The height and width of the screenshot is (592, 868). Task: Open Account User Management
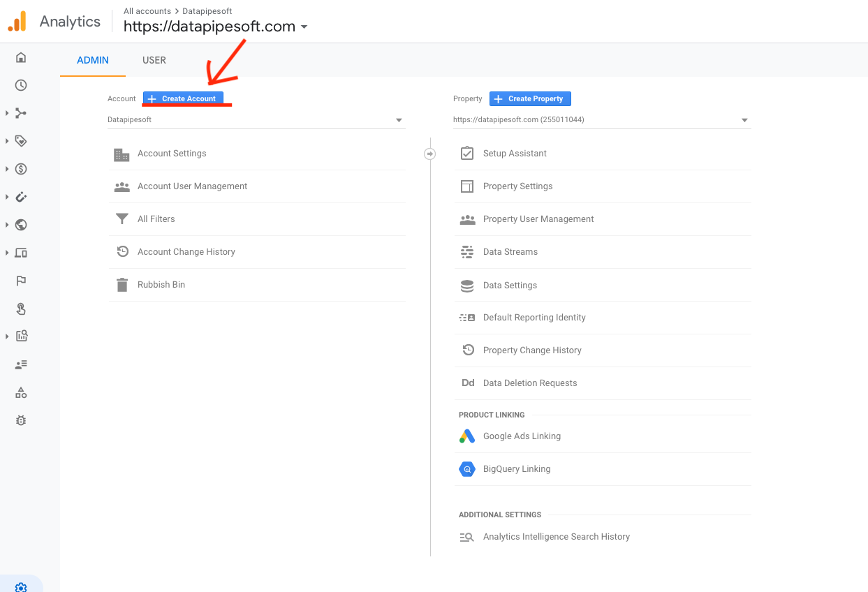coord(256,186)
